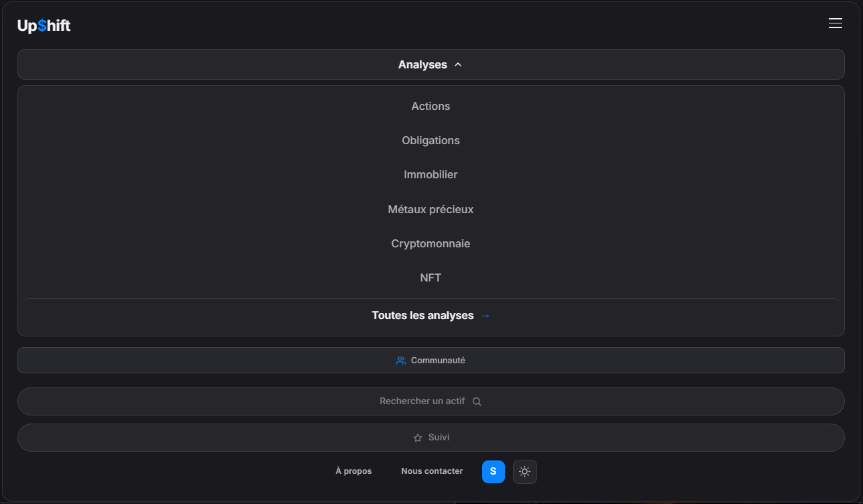Image resolution: width=863 pixels, height=504 pixels.
Task: Open the Actions analyses
Action: click(430, 106)
